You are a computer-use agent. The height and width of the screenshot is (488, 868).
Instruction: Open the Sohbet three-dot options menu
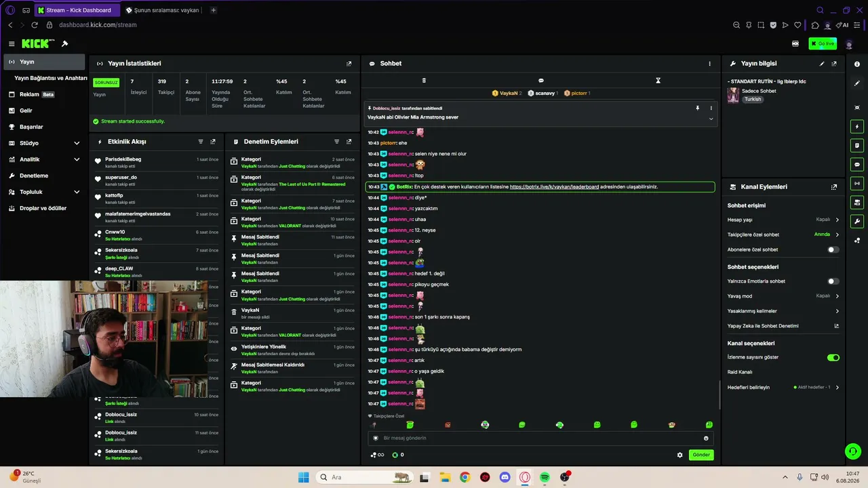pos(710,64)
